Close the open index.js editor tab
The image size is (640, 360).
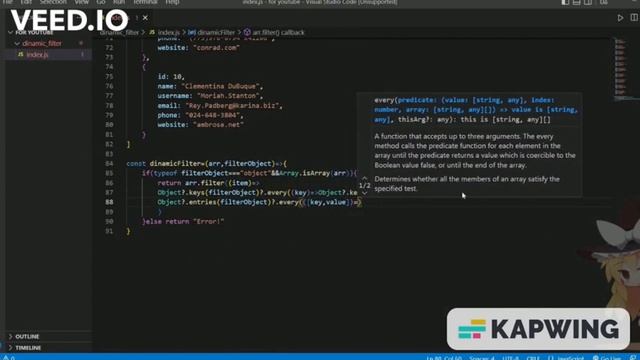coord(145,18)
